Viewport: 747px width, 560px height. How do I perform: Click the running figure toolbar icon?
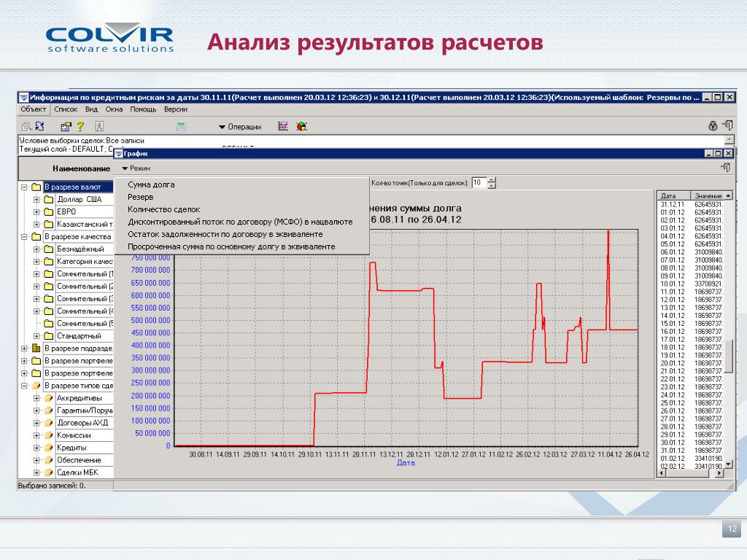pos(99,126)
